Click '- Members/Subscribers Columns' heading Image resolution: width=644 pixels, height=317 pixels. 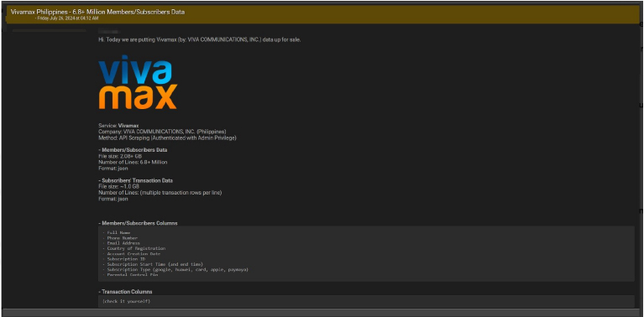(x=138, y=223)
